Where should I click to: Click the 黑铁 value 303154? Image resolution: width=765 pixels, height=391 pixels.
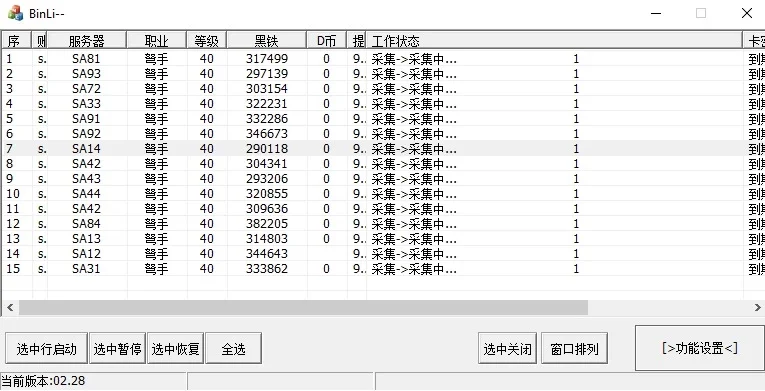click(267, 89)
